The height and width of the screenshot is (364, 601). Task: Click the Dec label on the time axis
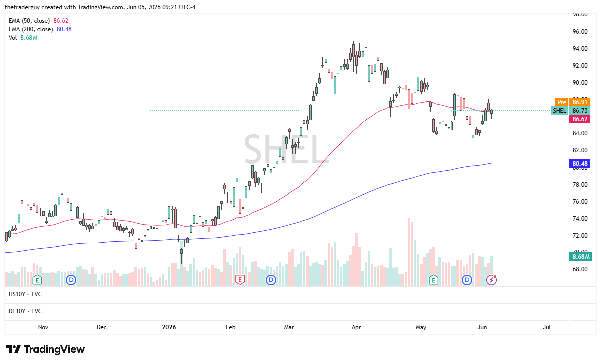click(x=102, y=327)
